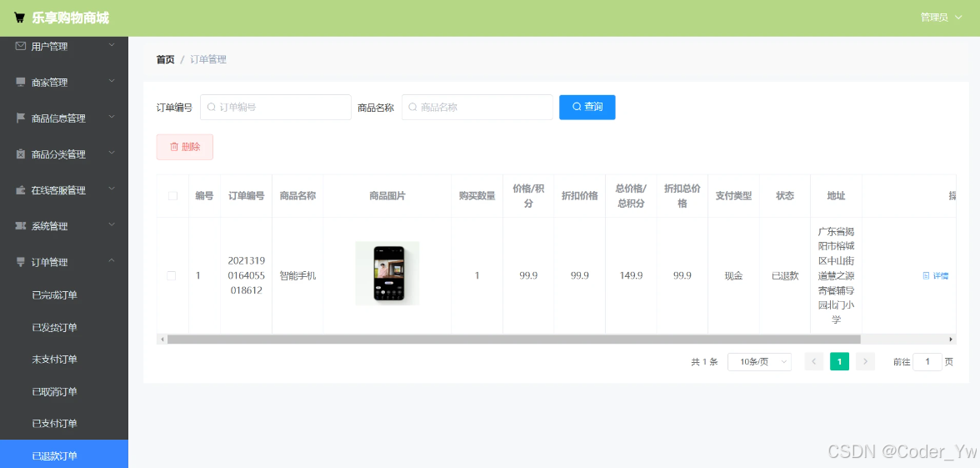This screenshot has height=468, width=980.
Task: Expand the 商品信息管理 menu chevron
Action: point(112,117)
